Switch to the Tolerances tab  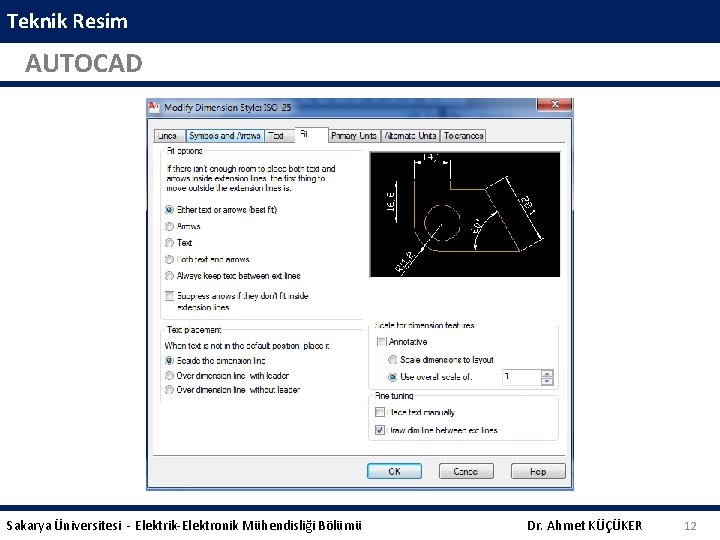click(x=463, y=136)
